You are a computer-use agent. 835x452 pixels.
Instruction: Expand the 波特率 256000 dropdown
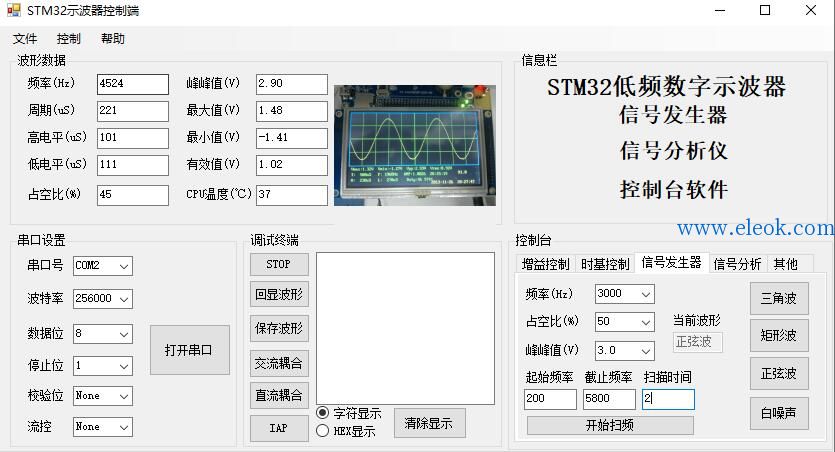point(124,299)
